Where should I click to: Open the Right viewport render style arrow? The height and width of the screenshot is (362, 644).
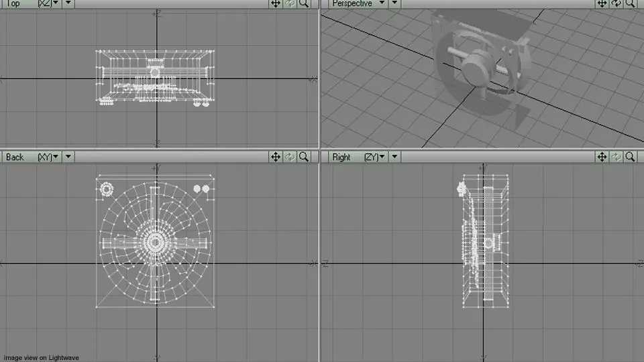tap(394, 157)
